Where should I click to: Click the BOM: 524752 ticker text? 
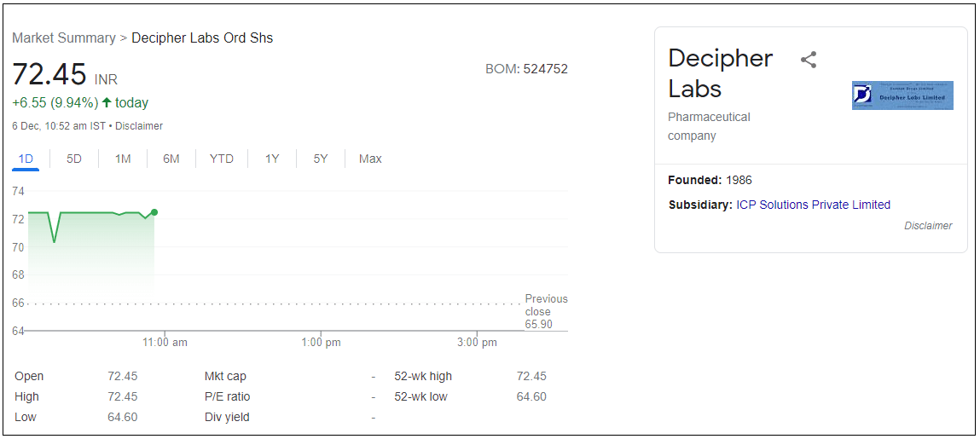(526, 69)
